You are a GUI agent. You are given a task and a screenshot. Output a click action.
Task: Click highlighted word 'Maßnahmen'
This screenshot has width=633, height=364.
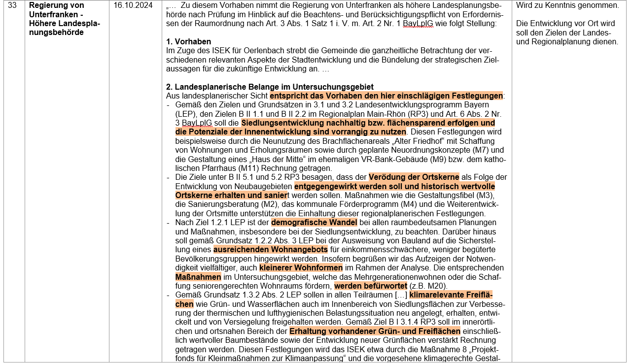(x=198, y=277)
